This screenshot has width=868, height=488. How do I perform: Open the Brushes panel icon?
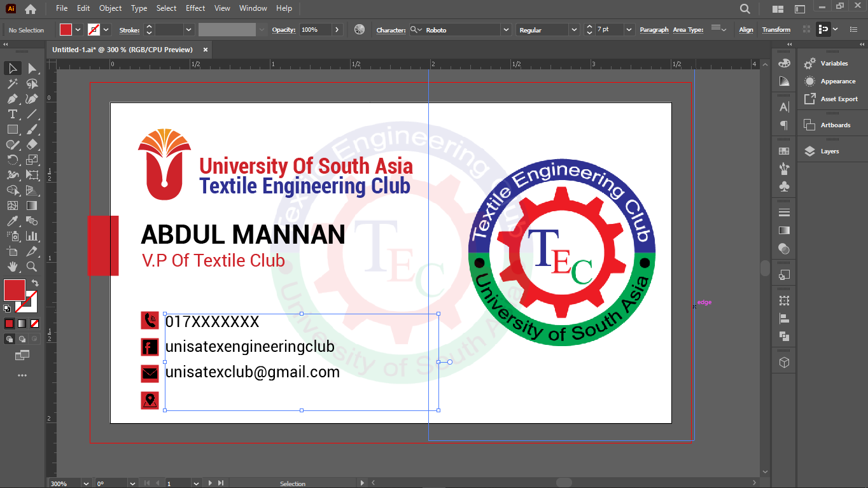pos(784,169)
